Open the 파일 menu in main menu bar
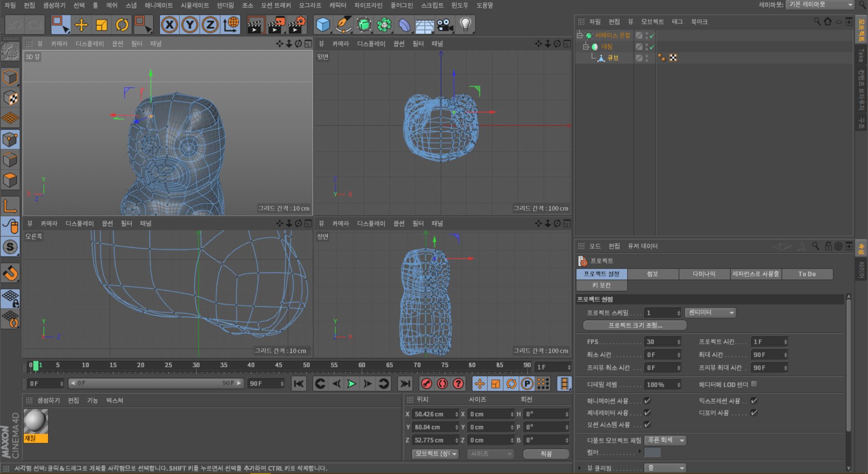Screen dimensions: 868x474 pos(10,5)
